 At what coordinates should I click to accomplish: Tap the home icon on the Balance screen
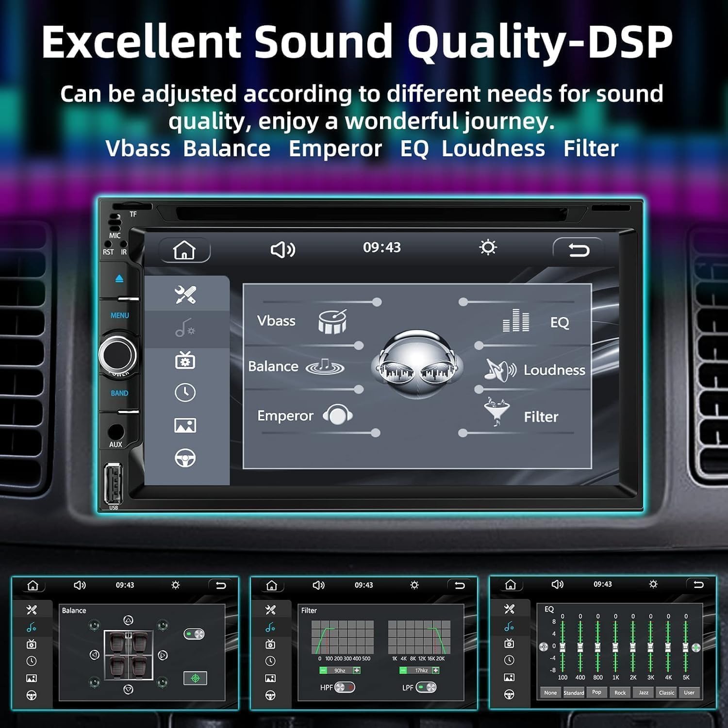33,585
